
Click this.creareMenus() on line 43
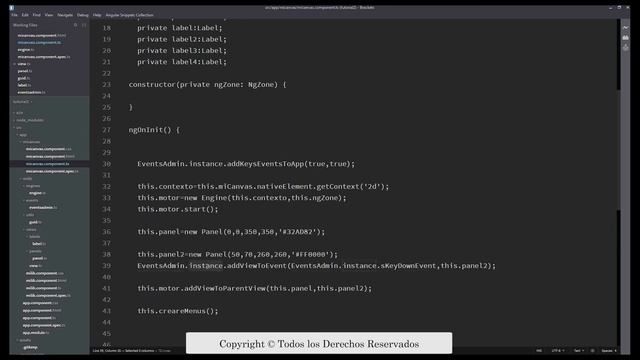coord(178,311)
